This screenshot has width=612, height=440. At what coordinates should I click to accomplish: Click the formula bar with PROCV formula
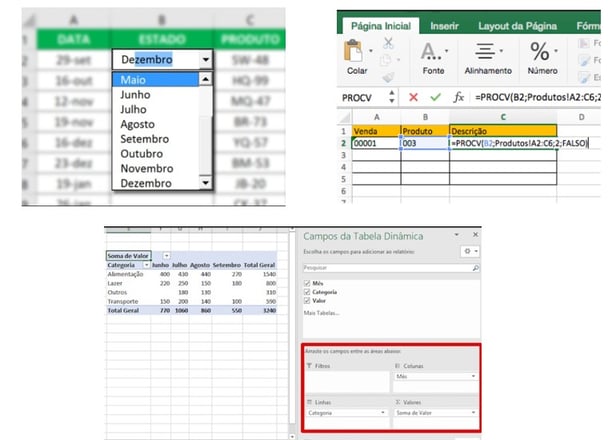[537, 97]
